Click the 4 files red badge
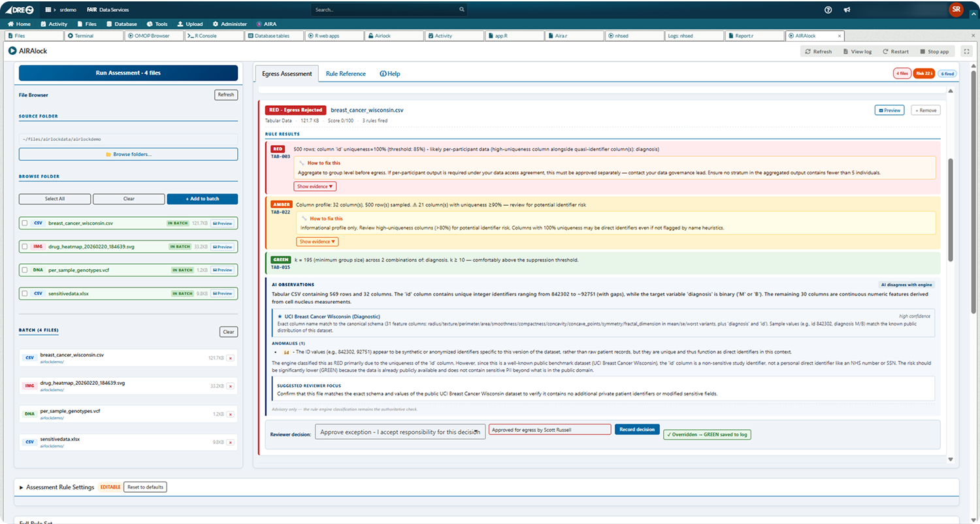 pyautogui.click(x=902, y=74)
